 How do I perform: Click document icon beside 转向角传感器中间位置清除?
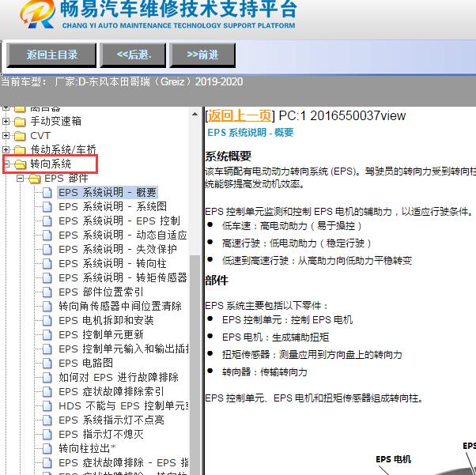(x=47, y=306)
